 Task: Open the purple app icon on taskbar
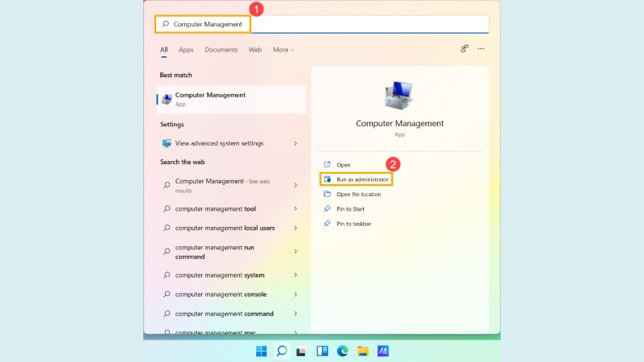coord(383,351)
